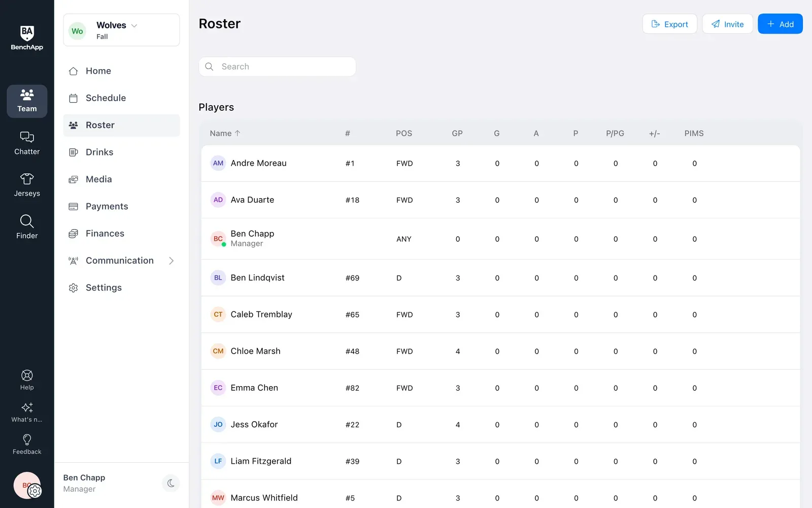Sort by G goals column header
This screenshot has width=812, height=508.
[x=497, y=133]
